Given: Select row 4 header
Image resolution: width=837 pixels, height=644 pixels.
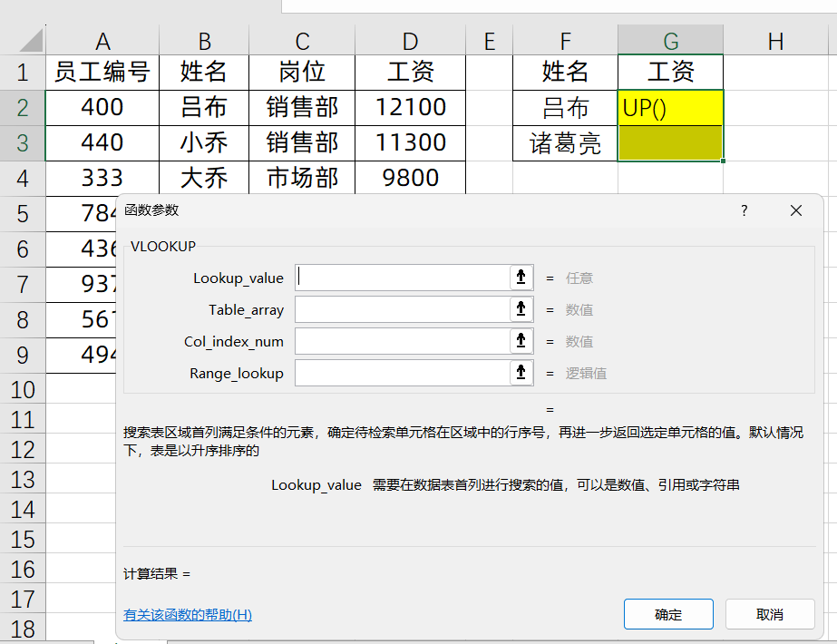Looking at the screenshot, I should [x=23, y=179].
